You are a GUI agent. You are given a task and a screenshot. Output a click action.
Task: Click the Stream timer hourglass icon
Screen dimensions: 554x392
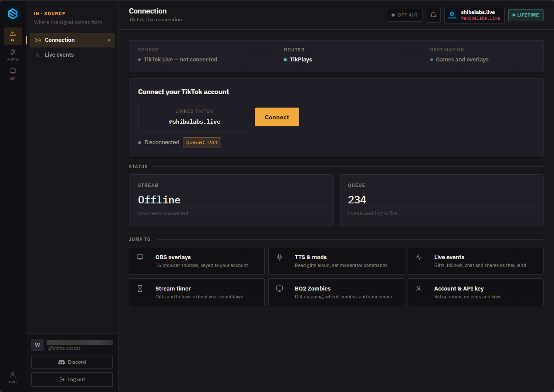pyautogui.click(x=140, y=288)
